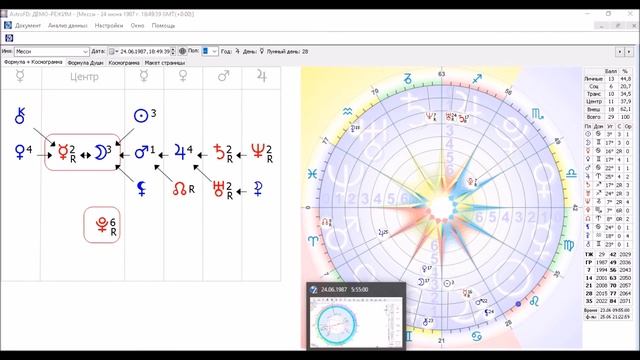Click the Virgo sign on the chart wheel

pos(569,245)
